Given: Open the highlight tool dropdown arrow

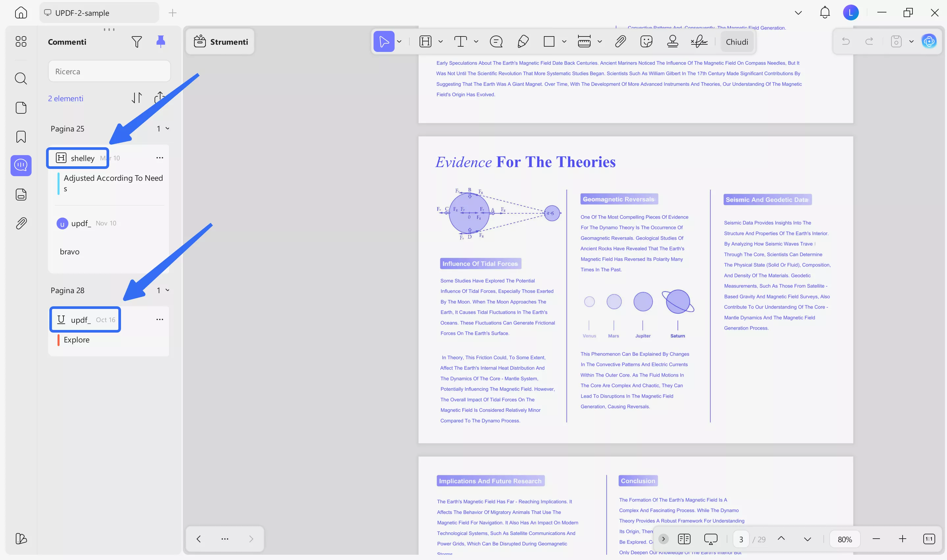Looking at the screenshot, I should click(441, 41).
